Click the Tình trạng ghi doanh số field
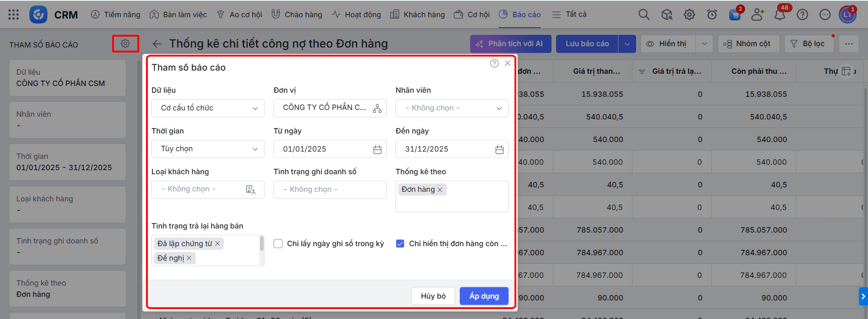Image resolution: width=868 pixels, height=319 pixels. coord(330,190)
